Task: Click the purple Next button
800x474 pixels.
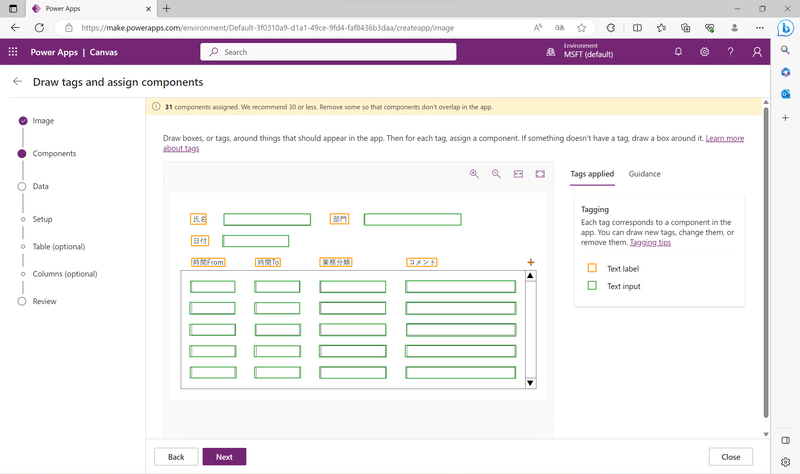Action: click(224, 457)
